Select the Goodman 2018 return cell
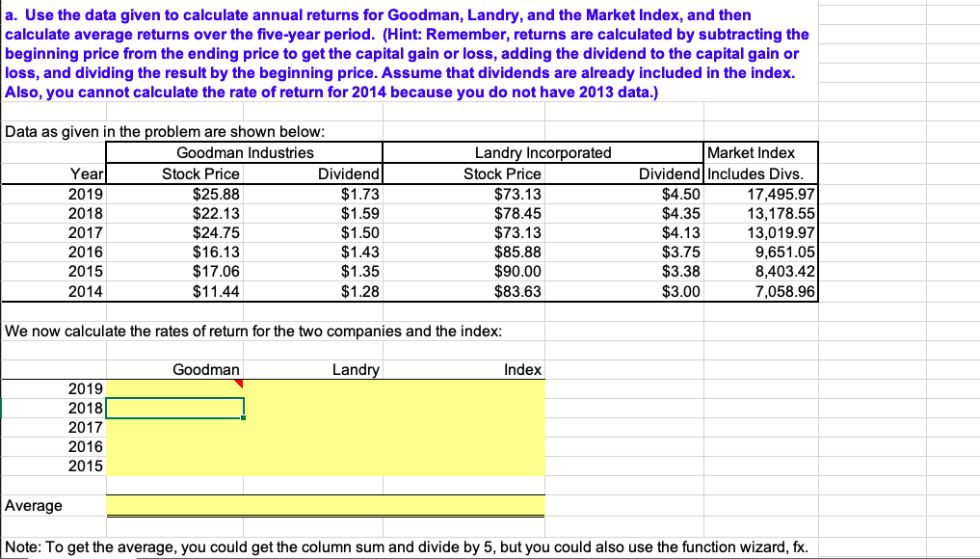The width and height of the screenshot is (980, 559). coord(175,409)
